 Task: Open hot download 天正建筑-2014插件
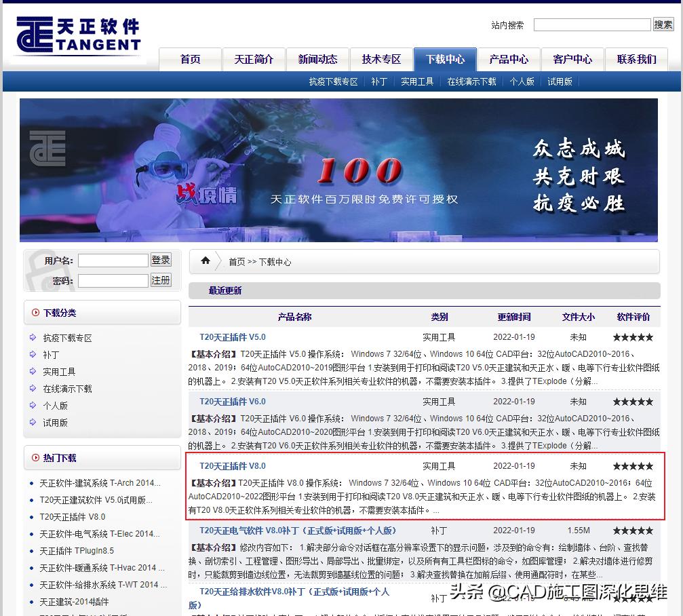pyautogui.click(x=74, y=602)
